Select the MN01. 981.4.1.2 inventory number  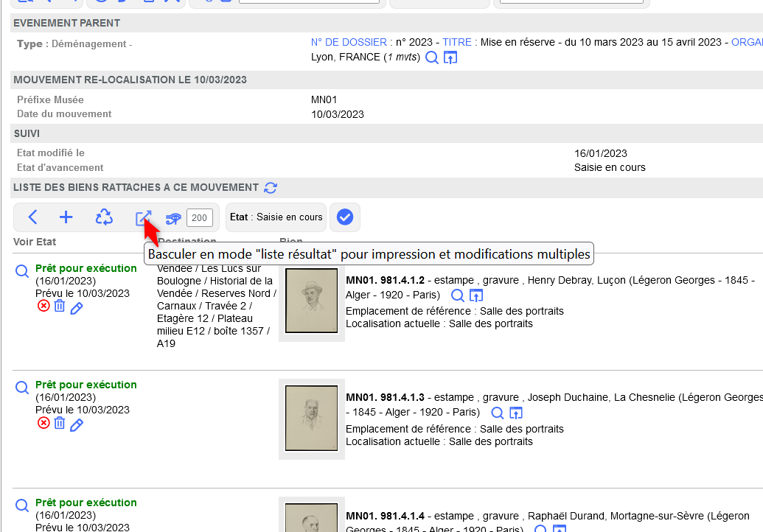(385, 280)
